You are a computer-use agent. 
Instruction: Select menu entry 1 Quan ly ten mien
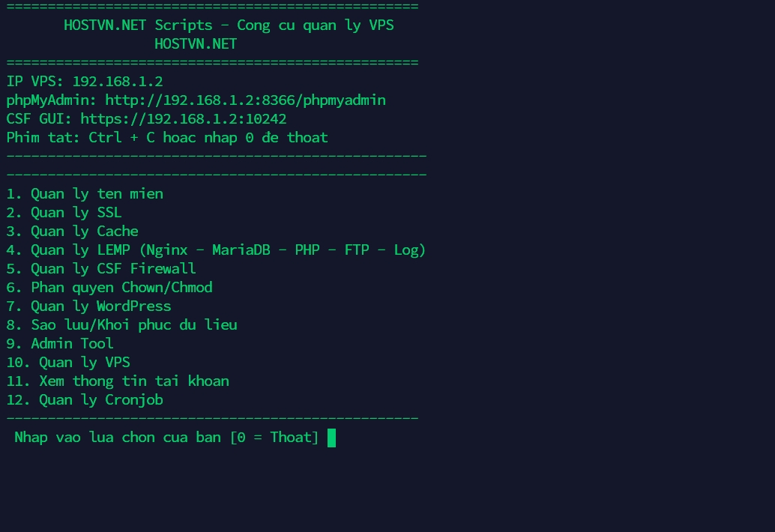tap(85, 194)
